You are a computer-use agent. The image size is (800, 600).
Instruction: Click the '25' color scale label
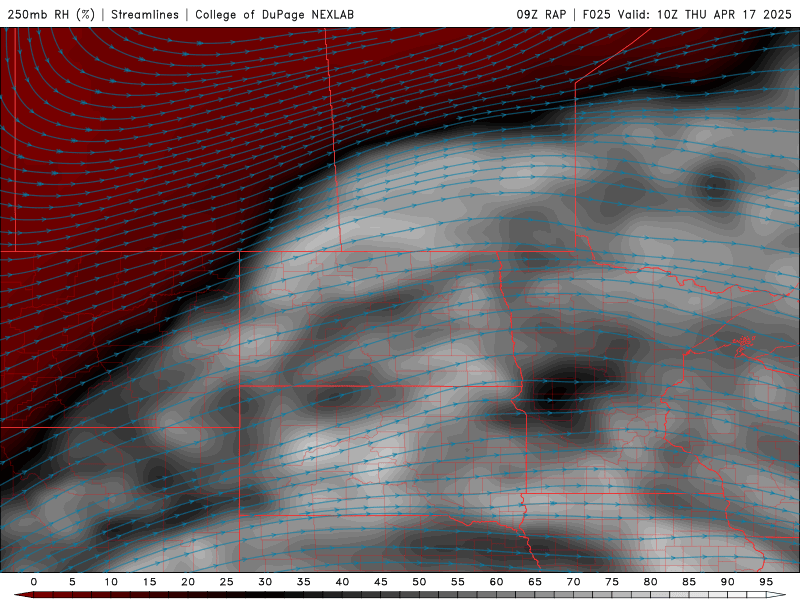[x=227, y=582]
